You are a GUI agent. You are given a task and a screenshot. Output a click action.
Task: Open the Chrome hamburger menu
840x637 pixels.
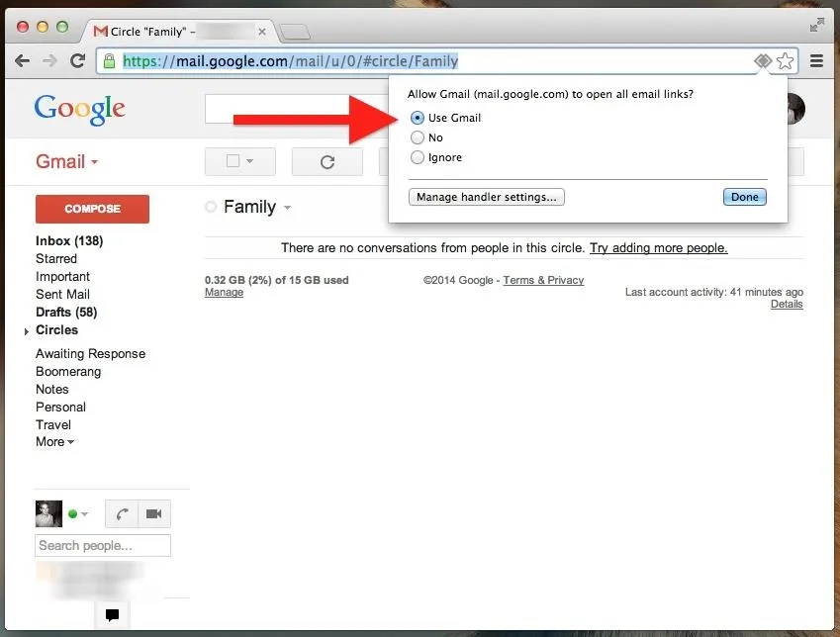point(816,61)
